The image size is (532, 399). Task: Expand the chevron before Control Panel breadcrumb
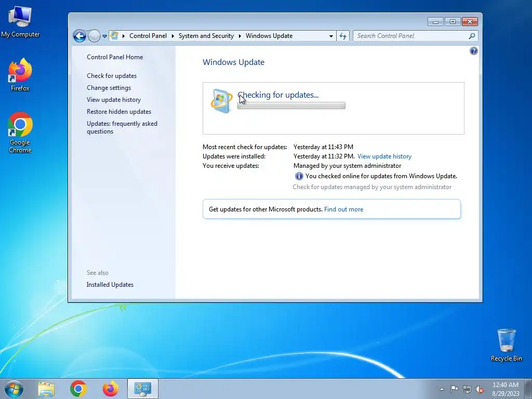coord(124,36)
